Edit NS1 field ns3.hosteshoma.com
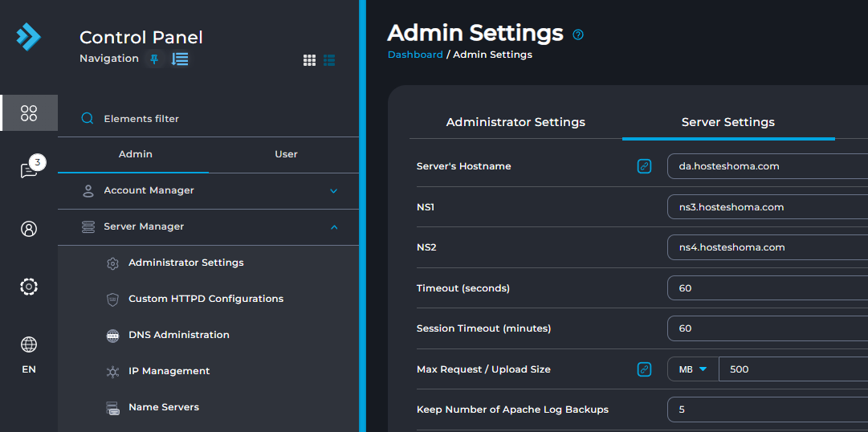Image resolution: width=868 pixels, height=432 pixels. [x=768, y=207]
